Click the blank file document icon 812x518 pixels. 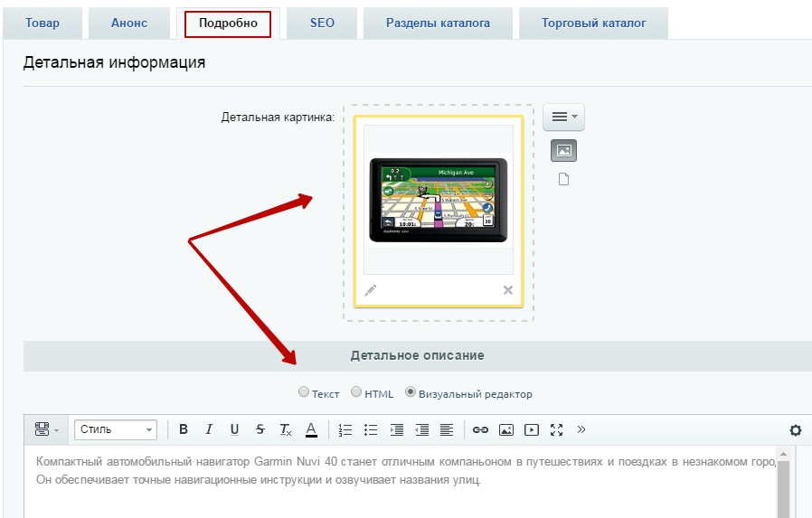[x=563, y=179]
